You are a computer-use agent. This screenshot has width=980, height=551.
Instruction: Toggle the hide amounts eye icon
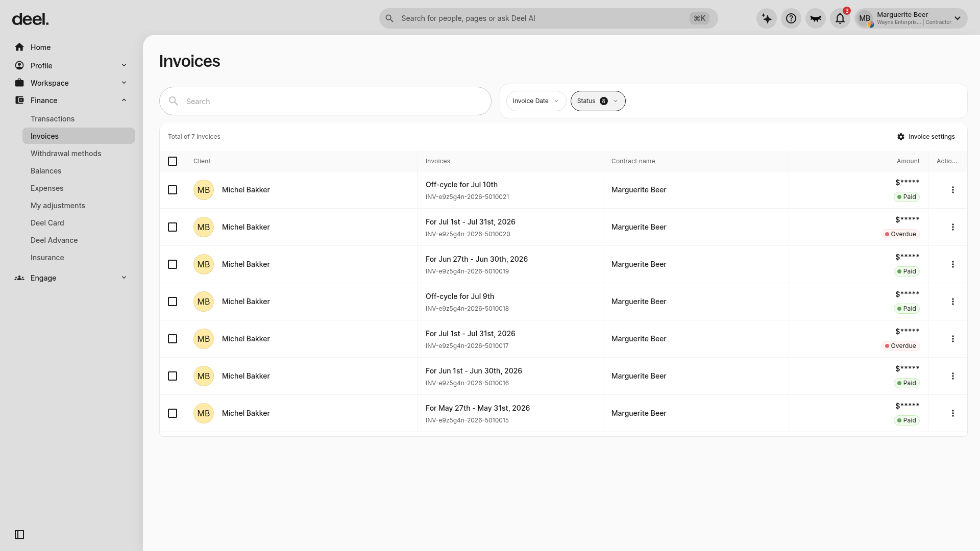815,18
